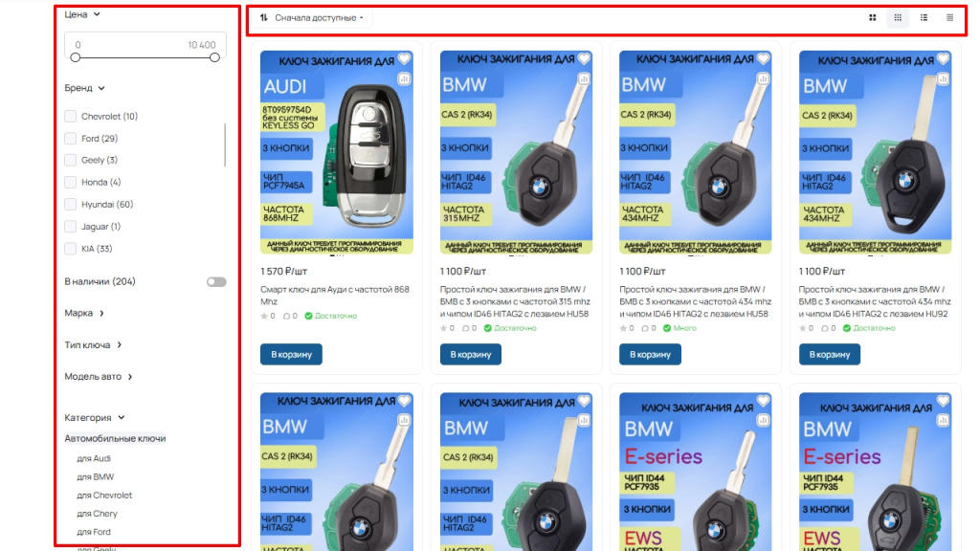Add the Audi smart key to favorites
The image size is (980, 551).
tap(405, 58)
